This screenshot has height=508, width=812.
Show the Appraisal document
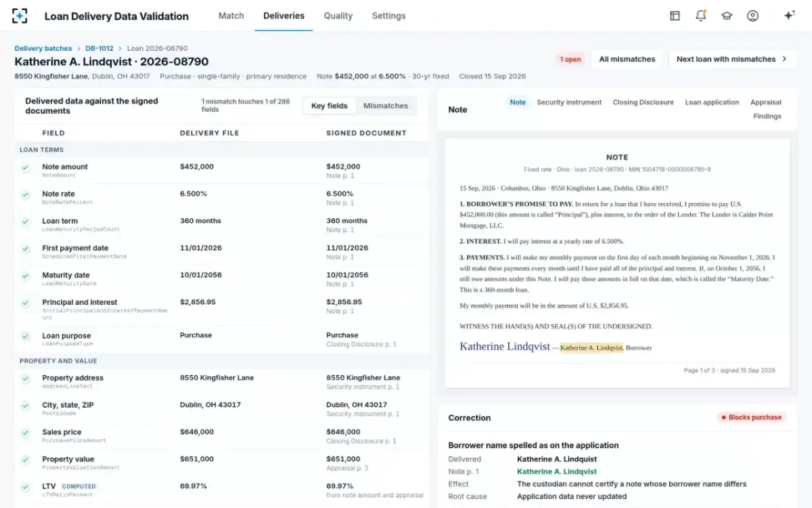pyautogui.click(x=765, y=102)
